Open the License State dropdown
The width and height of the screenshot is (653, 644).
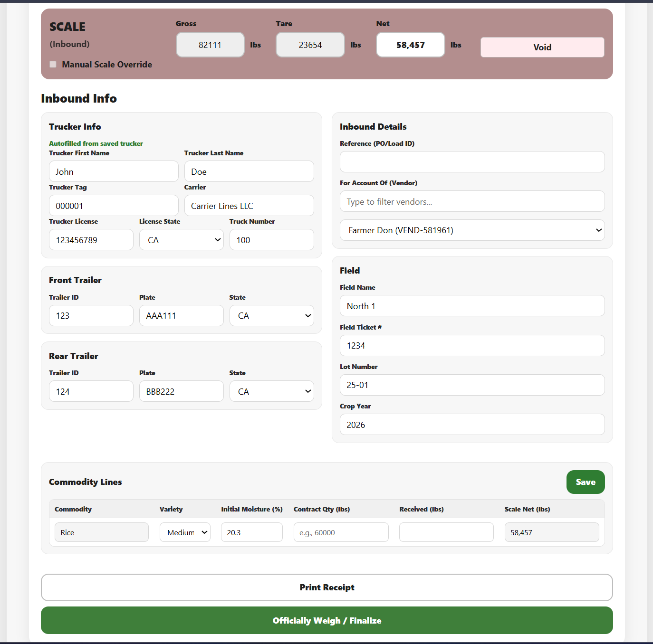181,240
